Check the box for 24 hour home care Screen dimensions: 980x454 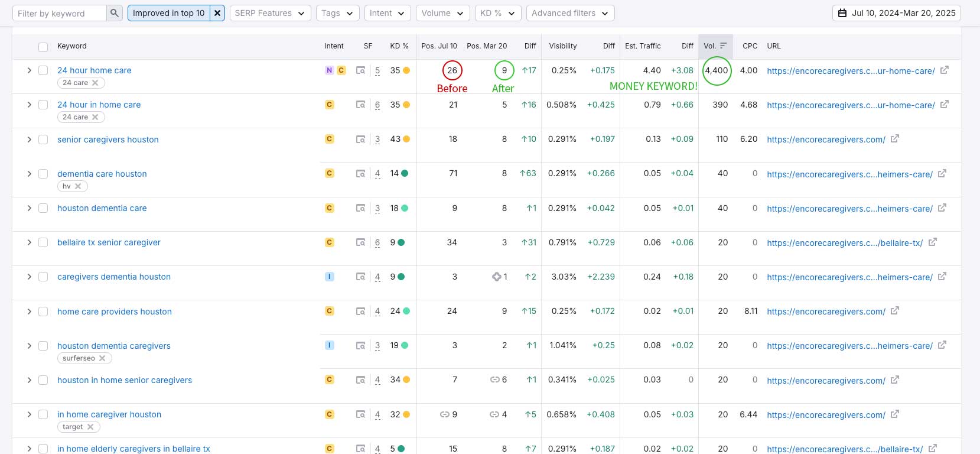tap(43, 70)
